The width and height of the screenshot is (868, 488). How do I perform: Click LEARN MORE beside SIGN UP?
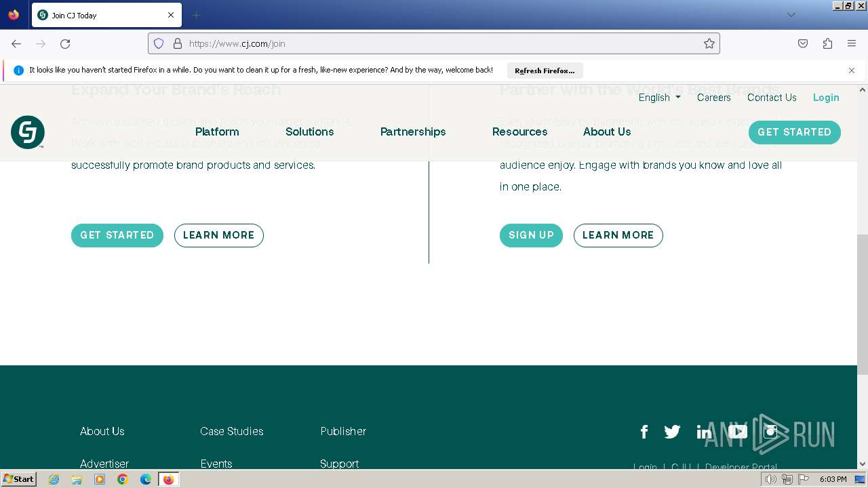coord(618,235)
